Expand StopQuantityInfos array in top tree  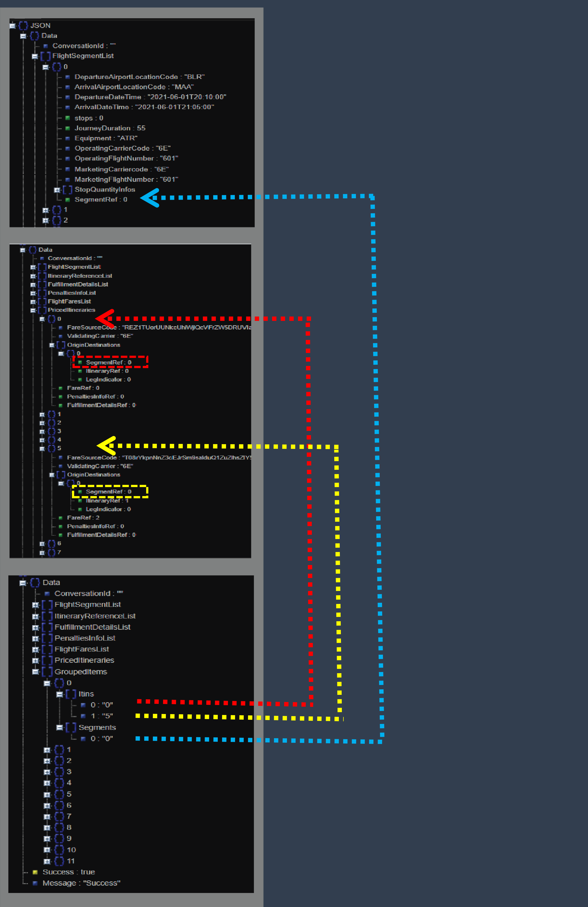57,190
